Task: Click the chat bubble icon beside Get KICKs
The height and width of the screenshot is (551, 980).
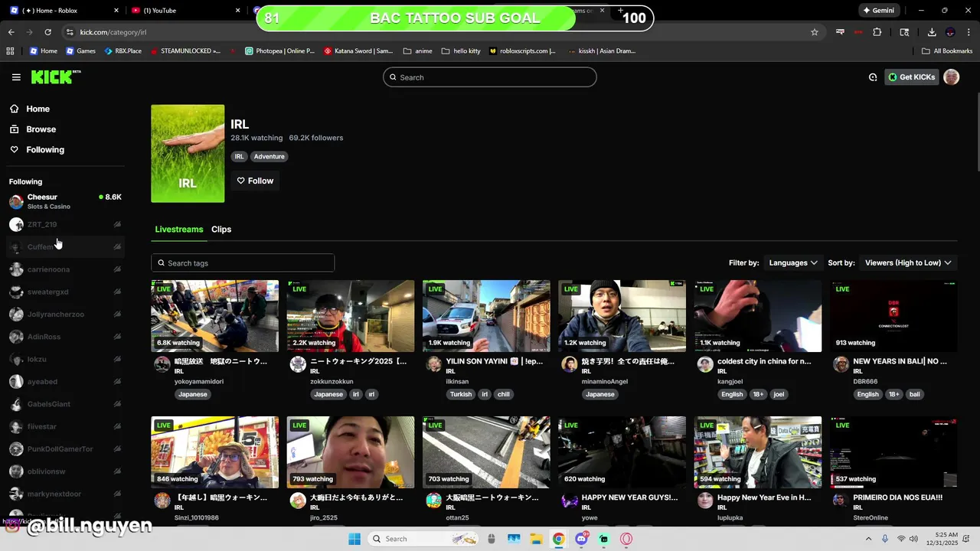Action: pyautogui.click(x=873, y=77)
